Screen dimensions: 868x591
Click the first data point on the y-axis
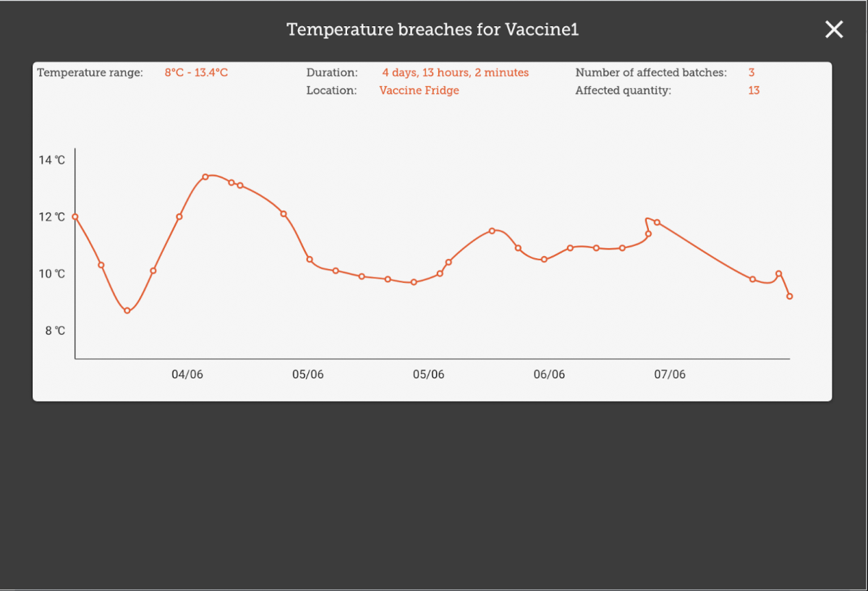(75, 216)
